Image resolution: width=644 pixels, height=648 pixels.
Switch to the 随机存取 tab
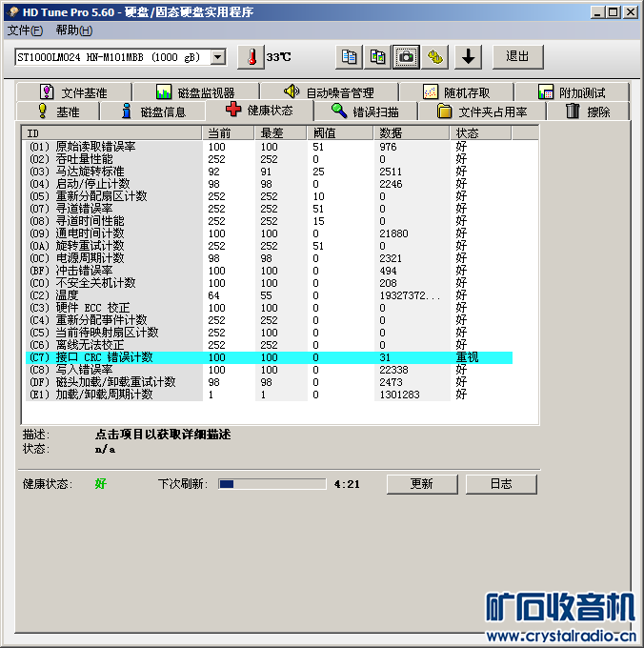tap(456, 91)
